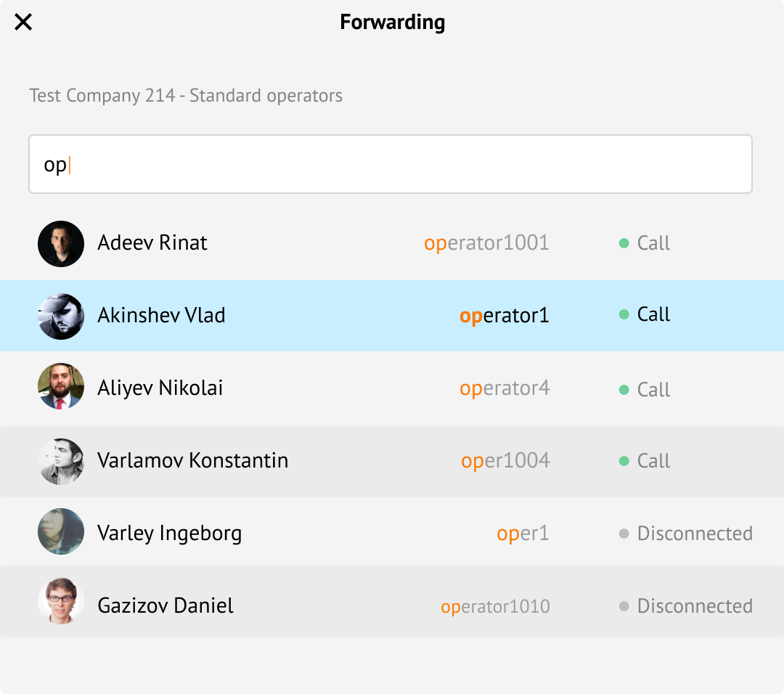
Task: Choose the Varlamov Konstantin name entry
Action: (192, 460)
